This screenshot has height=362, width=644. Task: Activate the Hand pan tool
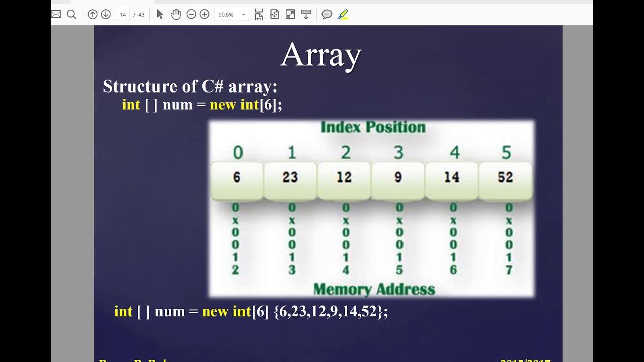coord(175,14)
